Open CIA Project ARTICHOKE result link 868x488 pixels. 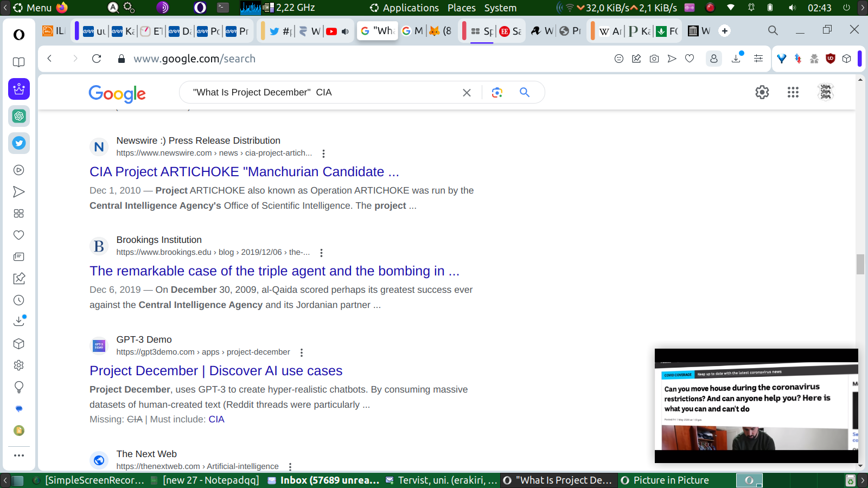click(x=244, y=172)
